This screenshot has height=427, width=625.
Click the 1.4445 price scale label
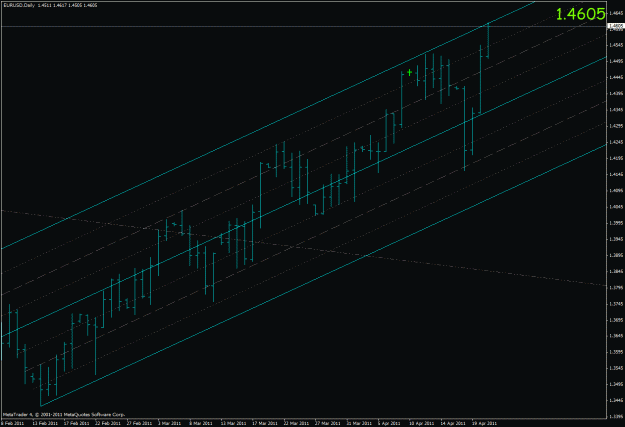click(616, 77)
